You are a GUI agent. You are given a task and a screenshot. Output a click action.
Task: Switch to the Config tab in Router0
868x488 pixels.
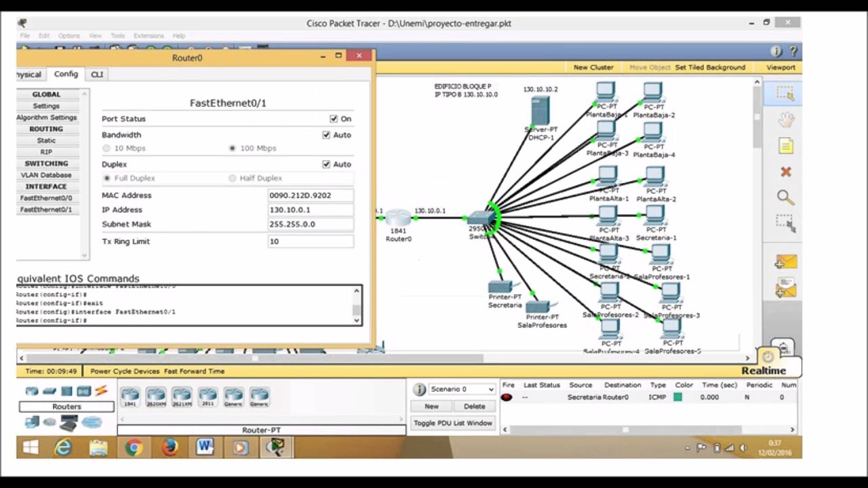(66, 74)
